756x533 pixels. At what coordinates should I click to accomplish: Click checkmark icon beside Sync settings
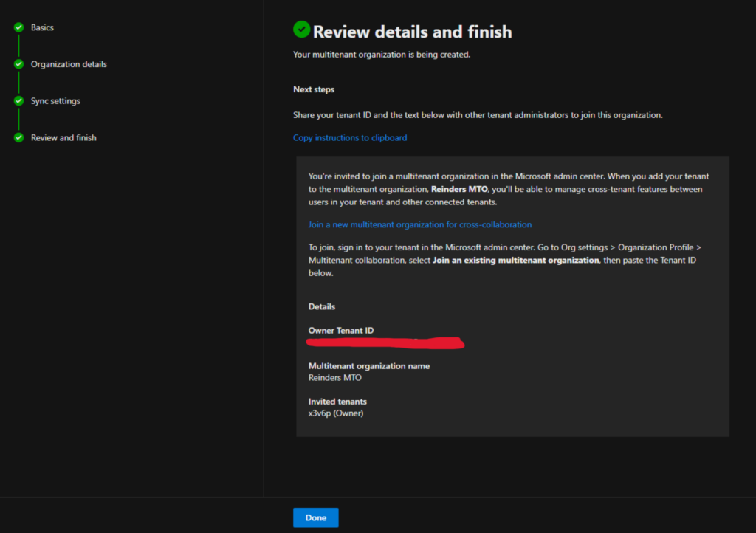pyautogui.click(x=18, y=100)
